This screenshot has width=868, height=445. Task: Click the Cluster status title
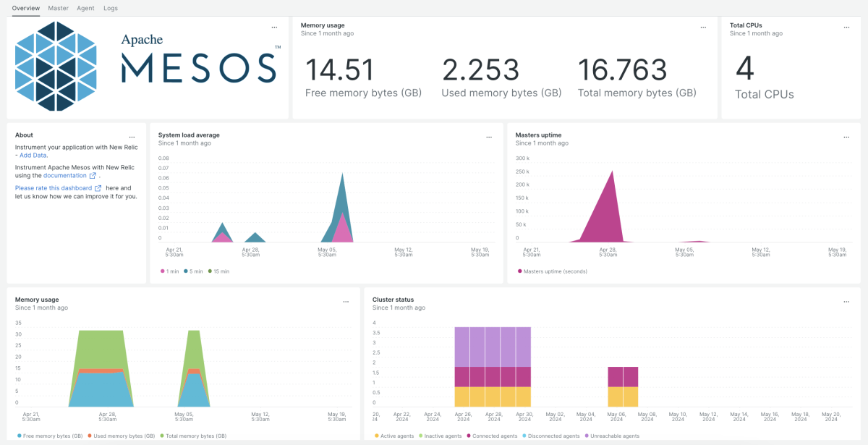393,300
